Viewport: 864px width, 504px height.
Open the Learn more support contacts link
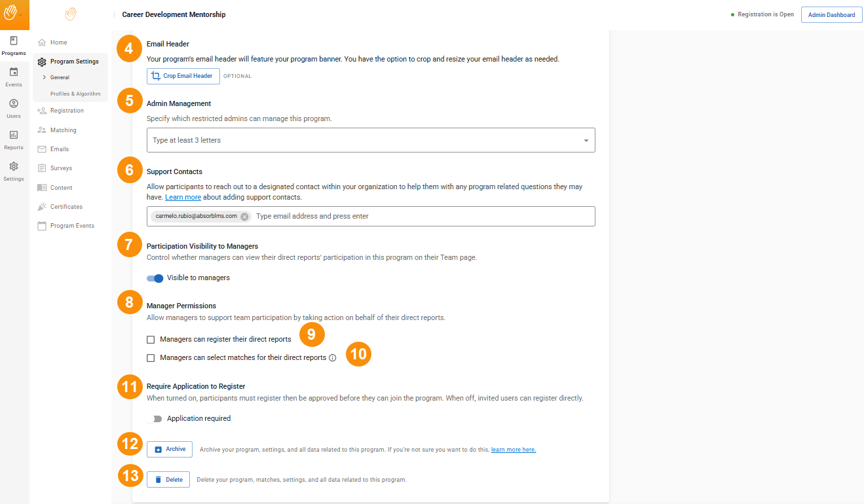[x=183, y=197]
